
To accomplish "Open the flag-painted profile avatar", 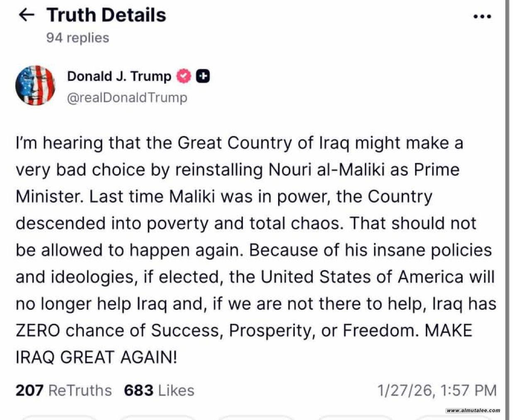I will coord(35,85).
